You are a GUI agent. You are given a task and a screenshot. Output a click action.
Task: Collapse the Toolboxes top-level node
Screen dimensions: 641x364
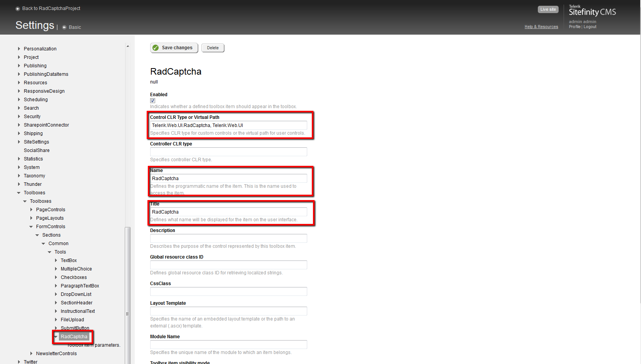tap(19, 193)
